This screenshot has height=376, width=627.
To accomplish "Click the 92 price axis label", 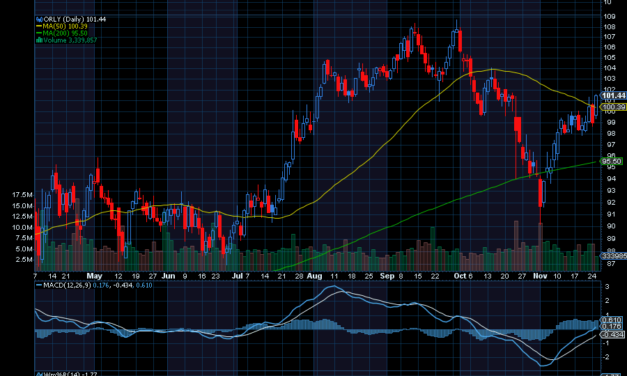I will pos(611,202).
